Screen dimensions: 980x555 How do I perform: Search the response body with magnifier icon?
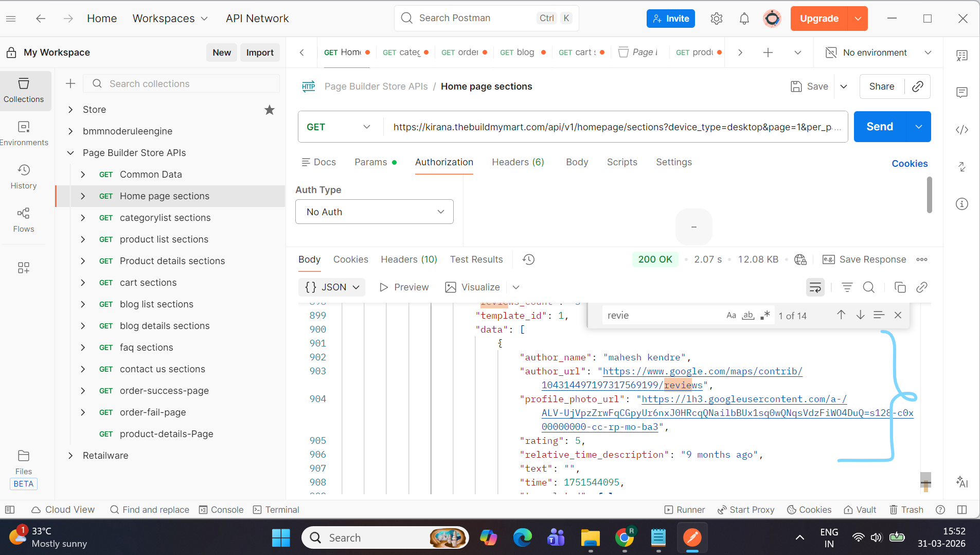click(869, 287)
